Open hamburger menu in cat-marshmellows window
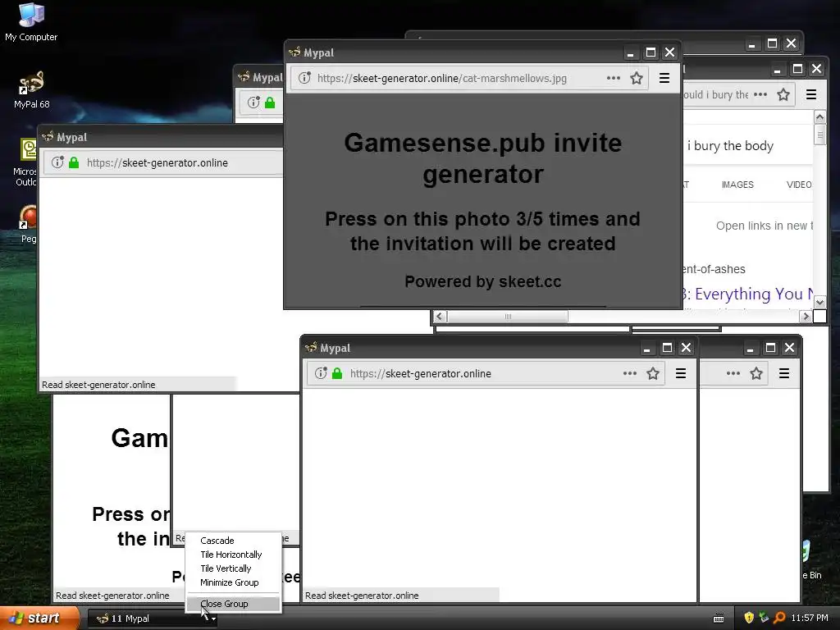Screen dimensions: 840x630 pyautogui.click(x=664, y=78)
